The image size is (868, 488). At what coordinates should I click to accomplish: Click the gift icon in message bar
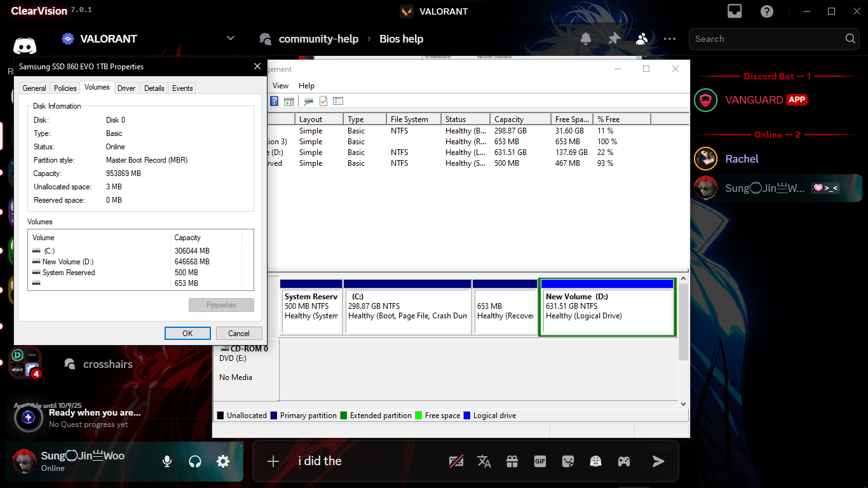point(512,461)
